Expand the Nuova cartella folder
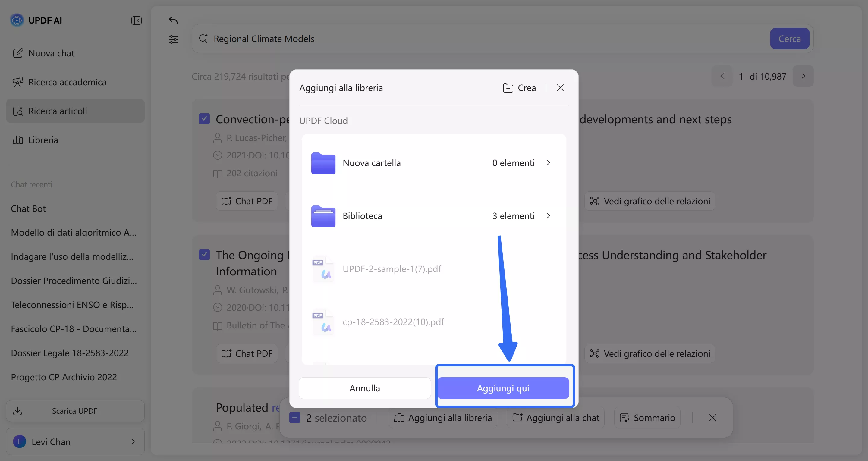 pyautogui.click(x=548, y=162)
